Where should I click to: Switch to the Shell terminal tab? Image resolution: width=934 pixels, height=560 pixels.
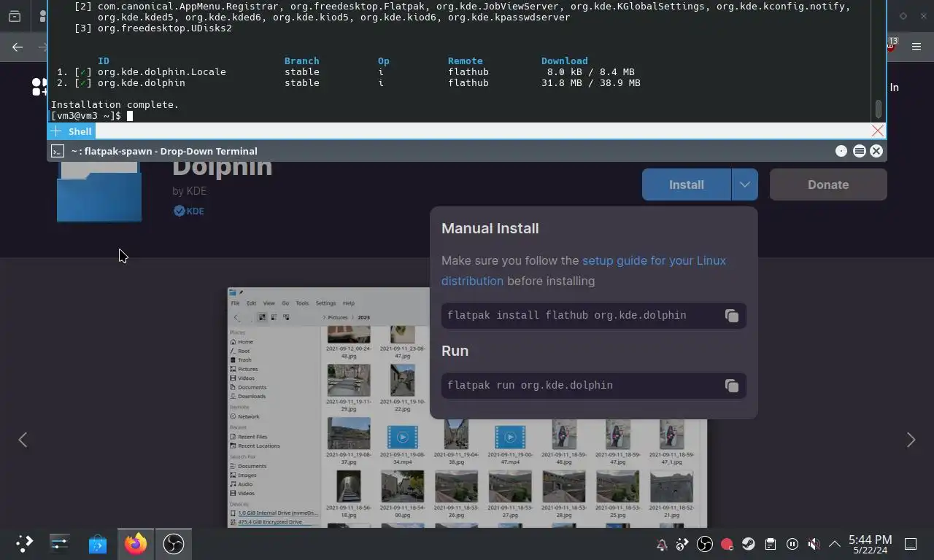coord(80,131)
